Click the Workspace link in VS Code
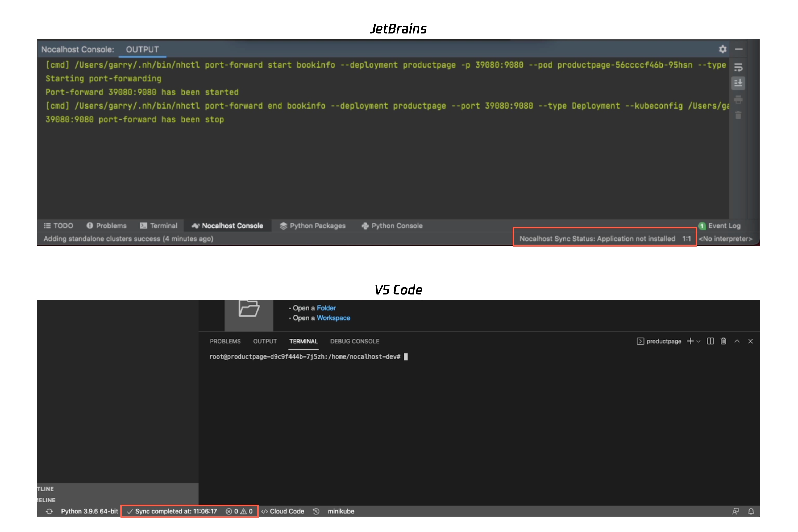Image resolution: width=798 pixels, height=532 pixels. click(333, 318)
